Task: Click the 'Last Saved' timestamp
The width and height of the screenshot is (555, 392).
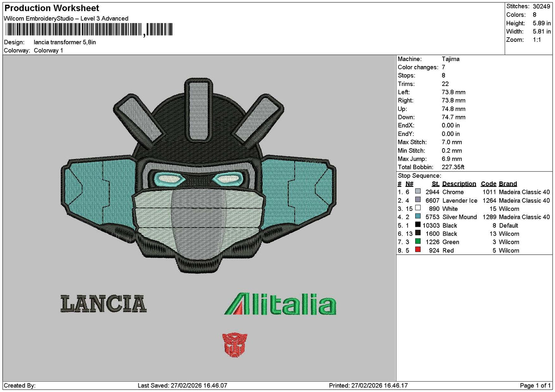Action: [x=182, y=385]
